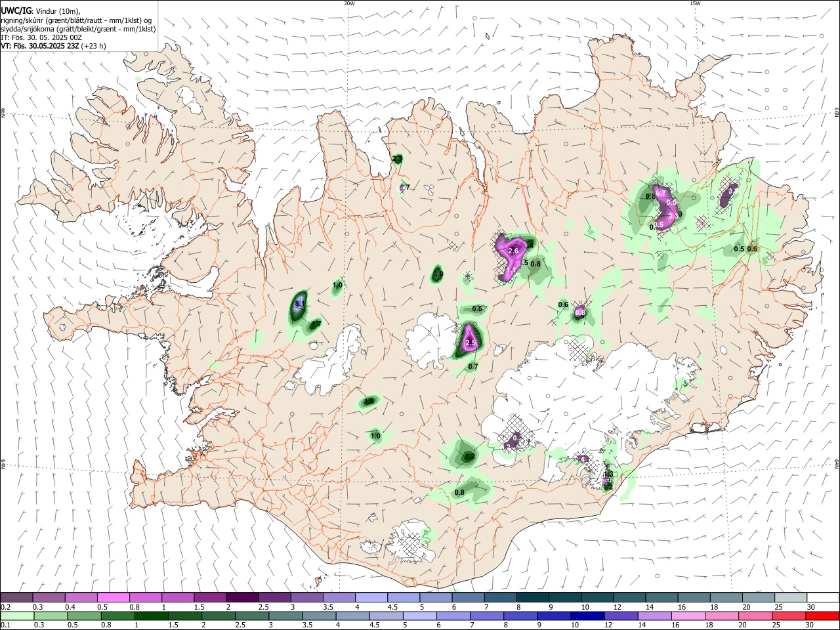Pick the dark teal 8–9 snow legend swatch

click(532, 598)
